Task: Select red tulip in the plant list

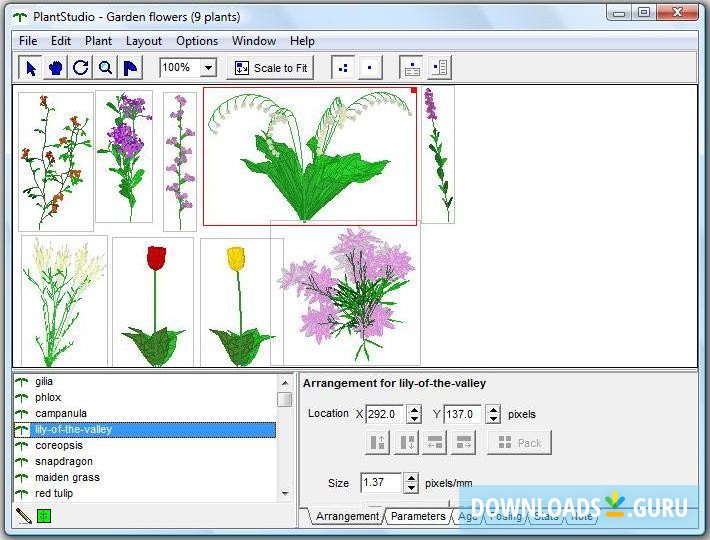Action: pyautogui.click(x=145, y=493)
